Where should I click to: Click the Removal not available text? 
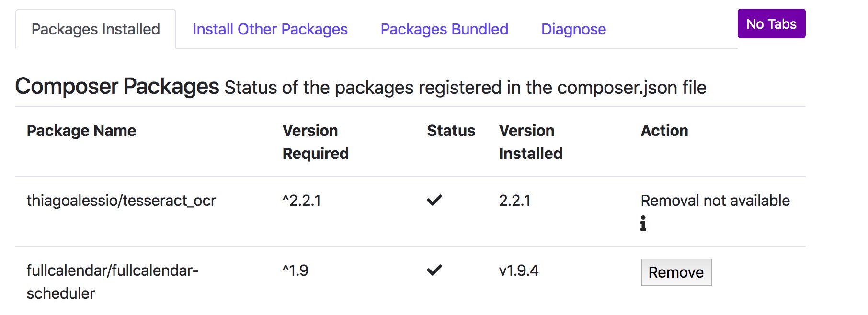pyautogui.click(x=715, y=201)
